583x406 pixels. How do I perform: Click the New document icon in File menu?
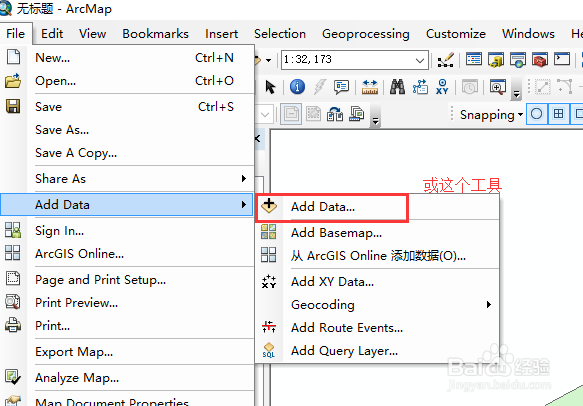13,57
